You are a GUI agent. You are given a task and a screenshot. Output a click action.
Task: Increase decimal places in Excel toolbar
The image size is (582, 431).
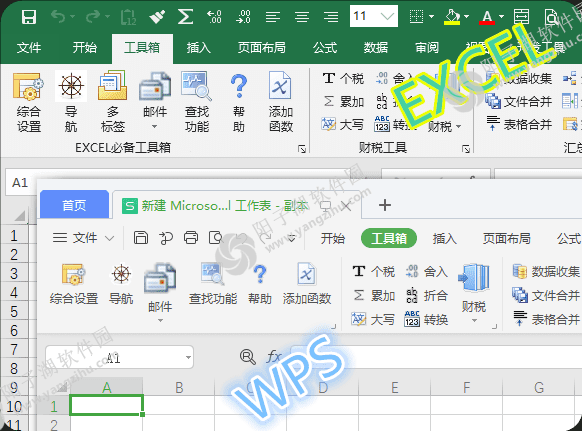pos(215,17)
